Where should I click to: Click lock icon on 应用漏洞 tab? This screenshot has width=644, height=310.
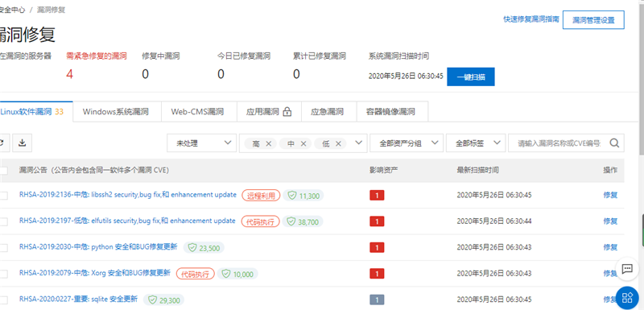click(287, 111)
